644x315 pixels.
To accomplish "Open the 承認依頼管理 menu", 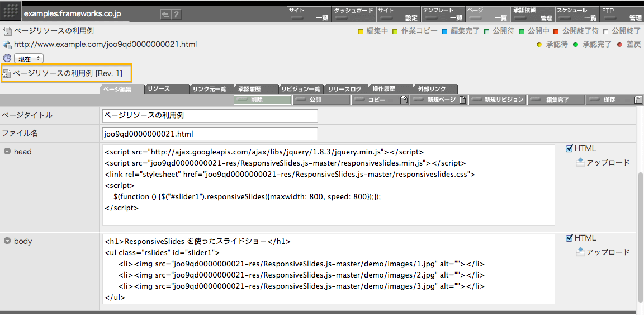I will tap(532, 14).
